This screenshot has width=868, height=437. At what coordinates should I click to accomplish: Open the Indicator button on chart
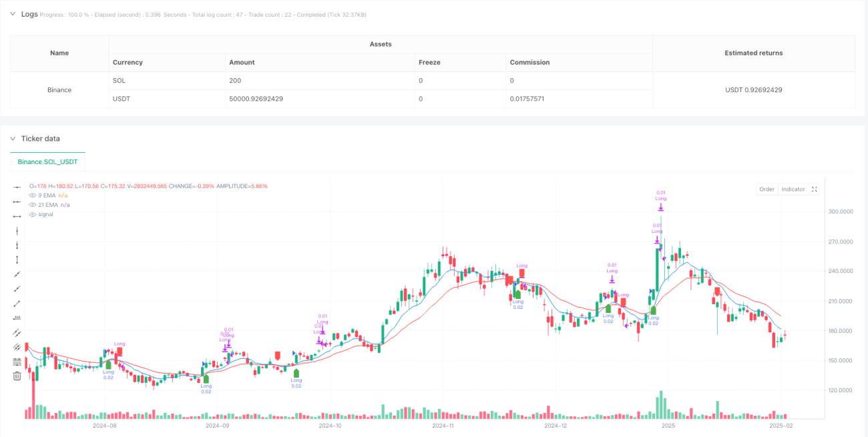793,189
